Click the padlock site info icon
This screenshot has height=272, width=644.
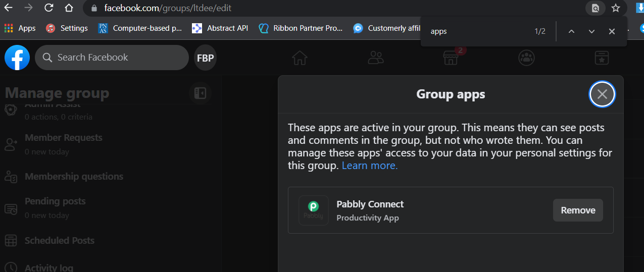click(x=93, y=8)
